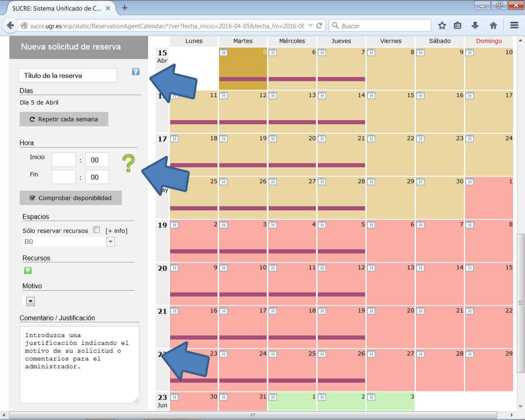Viewport: 525px width, 420px height.
Task: Open URL bar history dropdown arrow
Action: pyautogui.click(x=310, y=25)
